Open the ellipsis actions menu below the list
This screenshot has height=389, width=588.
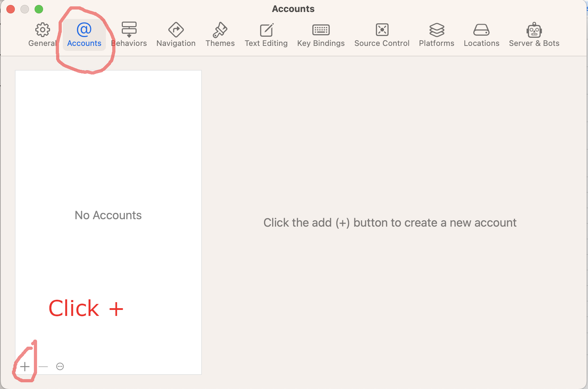tap(60, 366)
